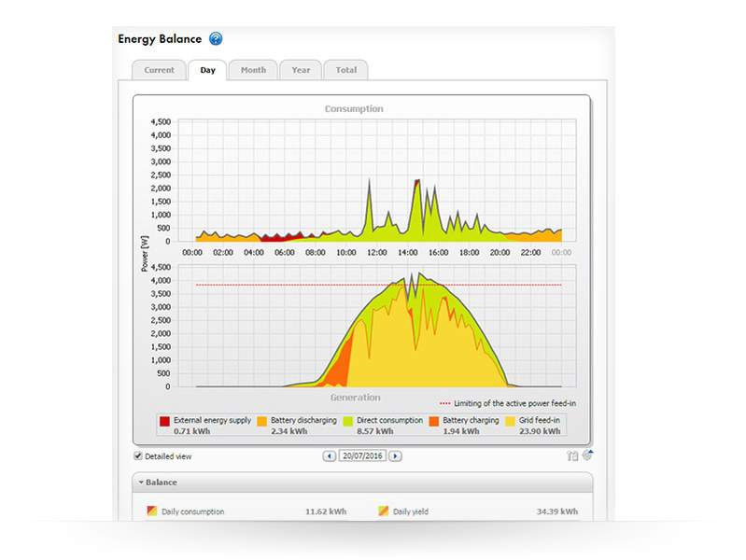Click the chart export icon below the legend
Viewport: 746px width, 560px height.
[571, 456]
